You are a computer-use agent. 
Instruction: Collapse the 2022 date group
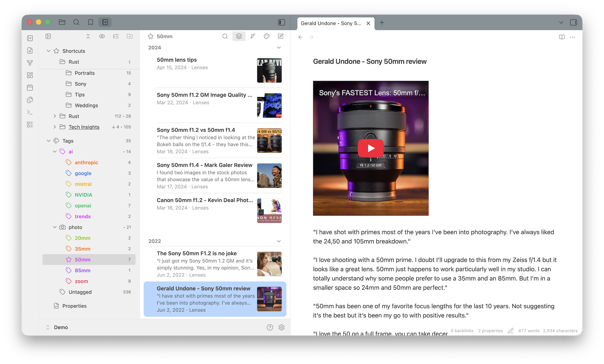pyautogui.click(x=279, y=241)
